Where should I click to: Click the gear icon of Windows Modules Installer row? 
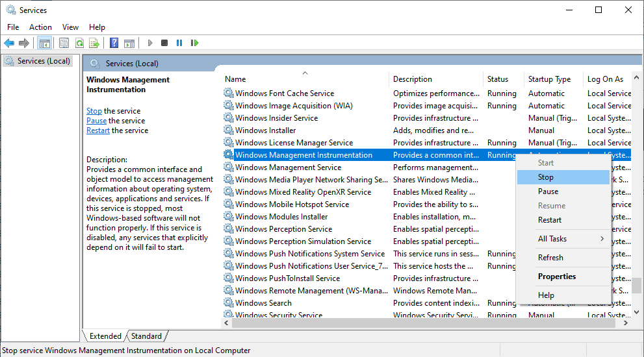point(228,216)
